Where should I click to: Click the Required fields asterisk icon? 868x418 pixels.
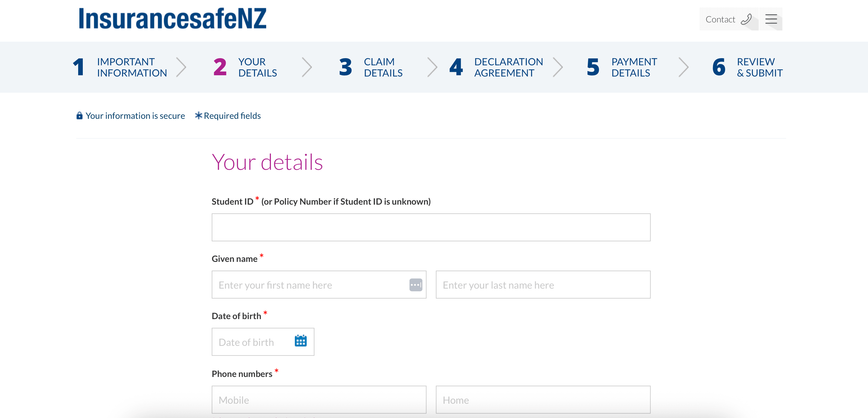tap(198, 115)
